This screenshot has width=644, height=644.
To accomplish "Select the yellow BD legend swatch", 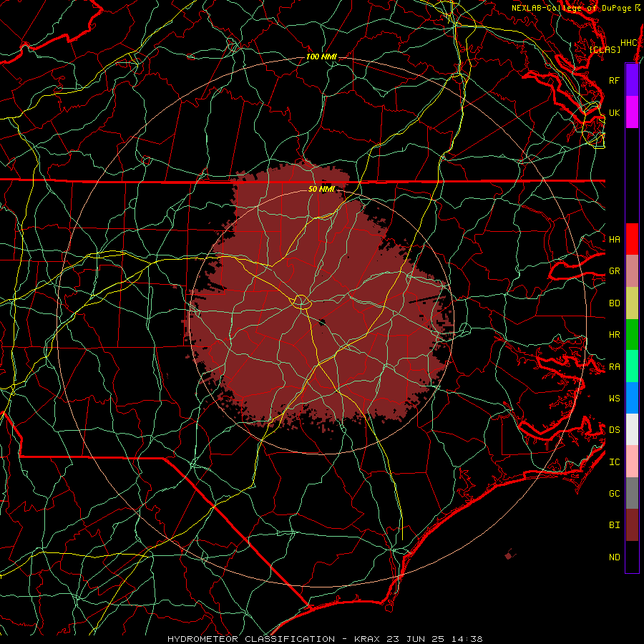I will [x=632, y=303].
